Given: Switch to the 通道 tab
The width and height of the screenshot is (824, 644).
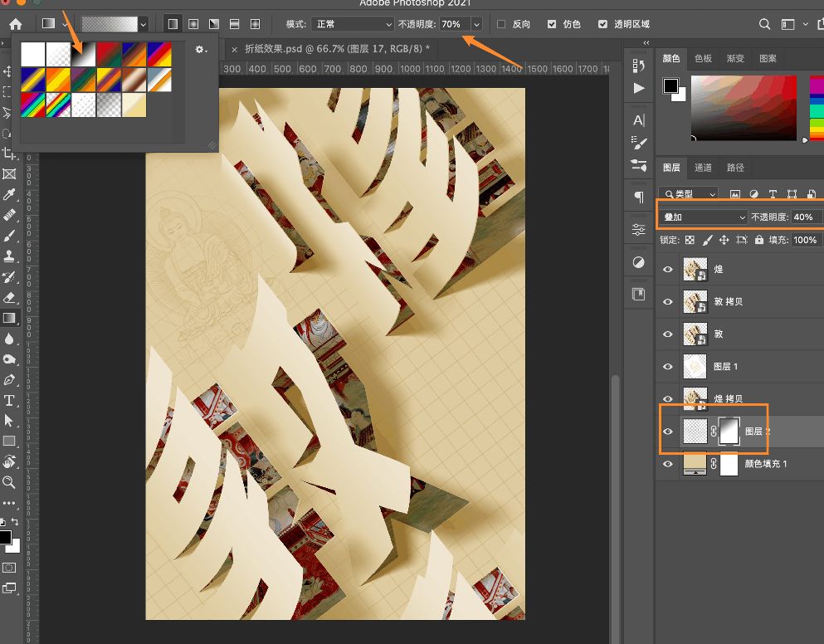Looking at the screenshot, I should 703,168.
